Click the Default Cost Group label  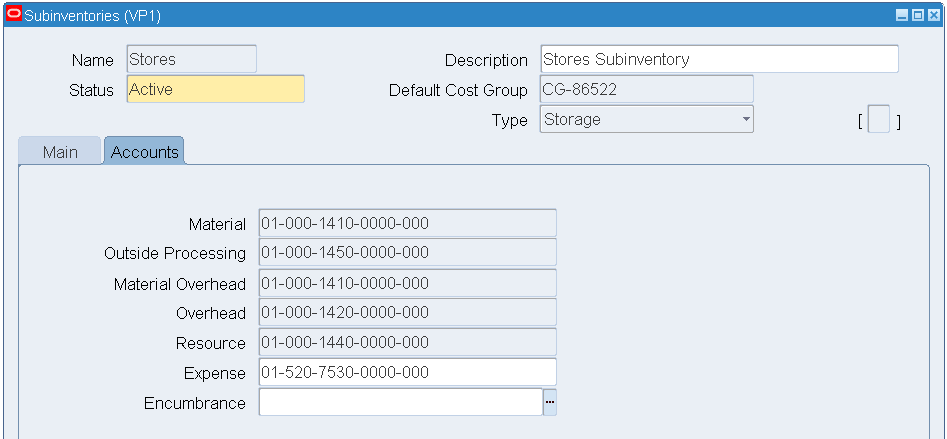point(458,91)
